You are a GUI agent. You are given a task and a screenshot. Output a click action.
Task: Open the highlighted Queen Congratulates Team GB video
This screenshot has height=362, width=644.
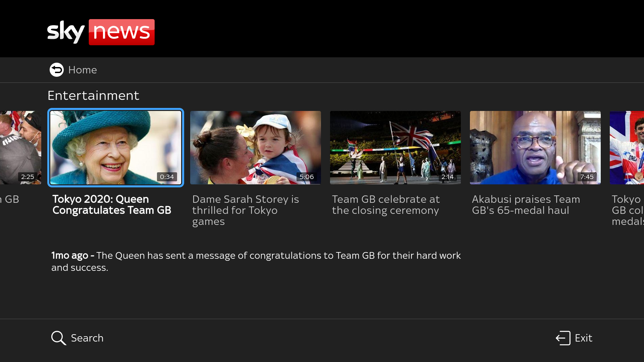click(x=115, y=147)
